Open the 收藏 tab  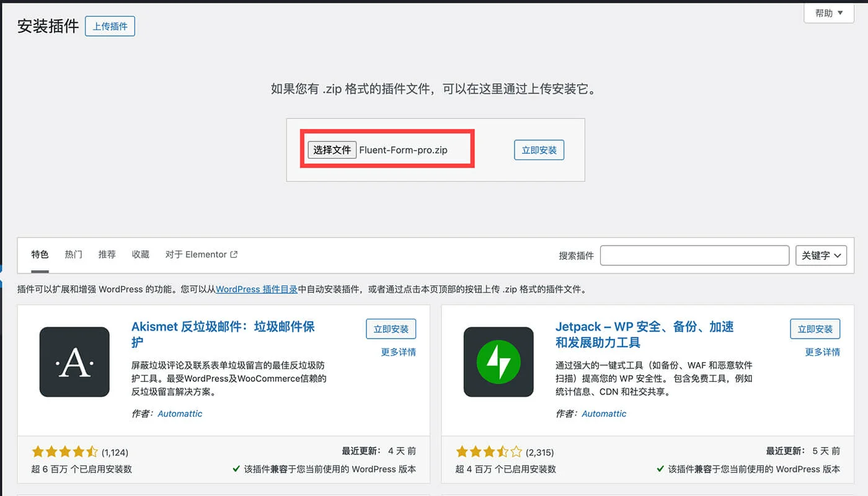(x=140, y=254)
